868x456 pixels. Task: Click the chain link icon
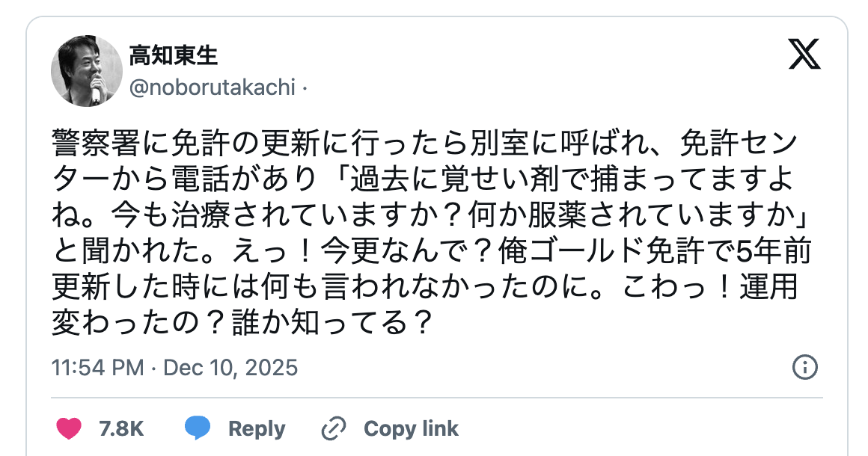[333, 428]
